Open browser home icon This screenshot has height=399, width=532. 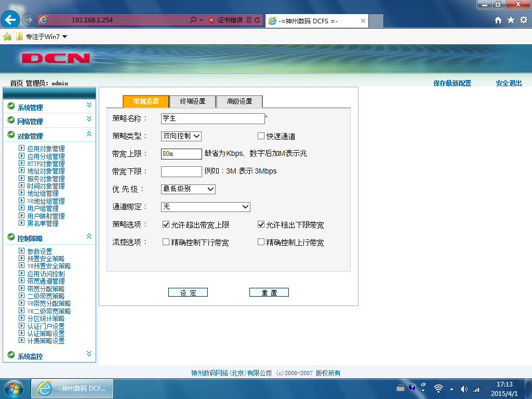coord(498,20)
